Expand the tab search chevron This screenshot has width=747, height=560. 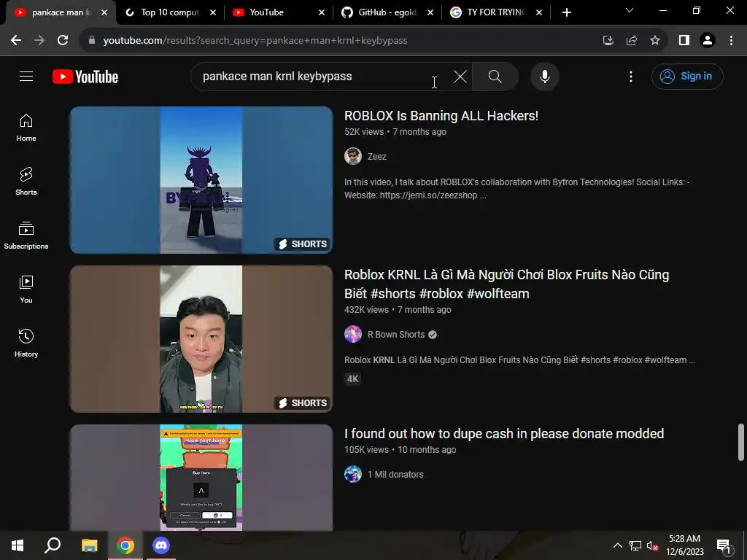point(630,10)
